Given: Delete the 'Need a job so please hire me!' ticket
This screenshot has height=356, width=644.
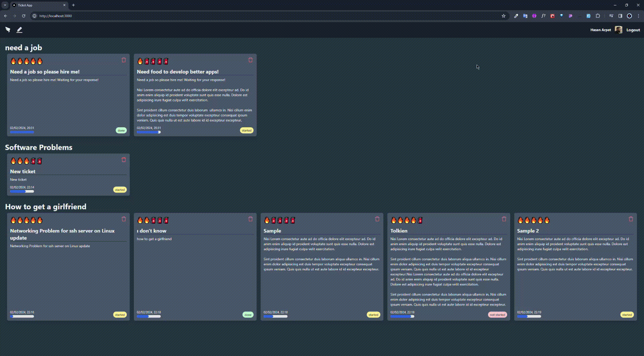Looking at the screenshot, I should click(x=124, y=60).
